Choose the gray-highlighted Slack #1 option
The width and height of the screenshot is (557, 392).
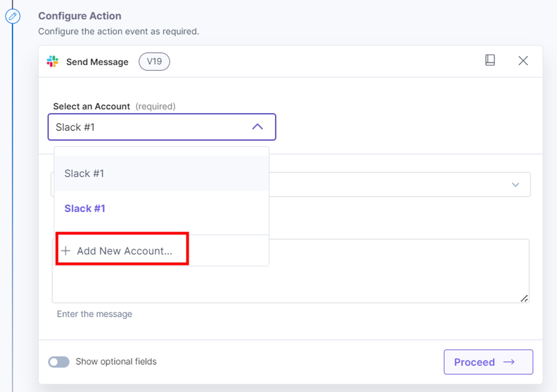[162, 174]
